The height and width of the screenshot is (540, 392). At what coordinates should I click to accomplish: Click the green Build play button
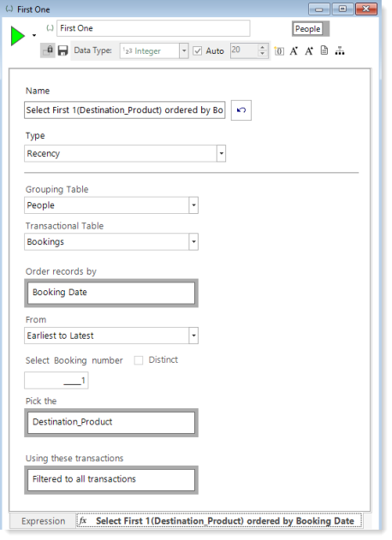point(17,36)
